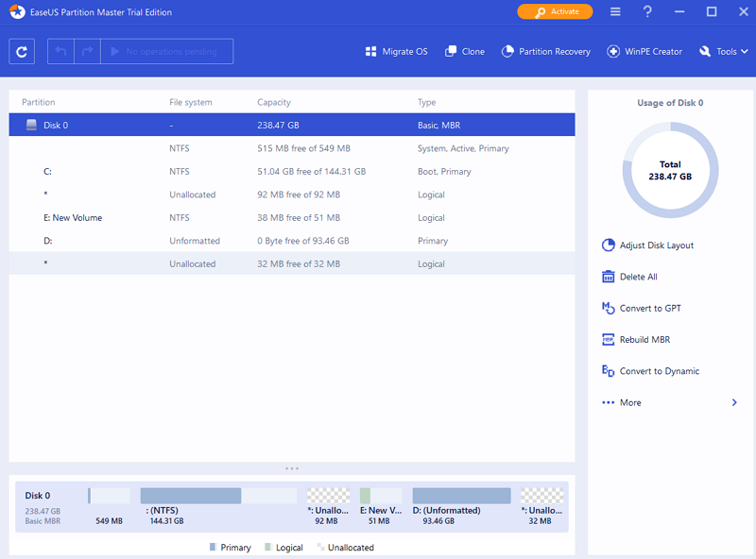Viewport: 756px width, 559px height.
Task: Click Convert to GPT
Action: pos(649,309)
